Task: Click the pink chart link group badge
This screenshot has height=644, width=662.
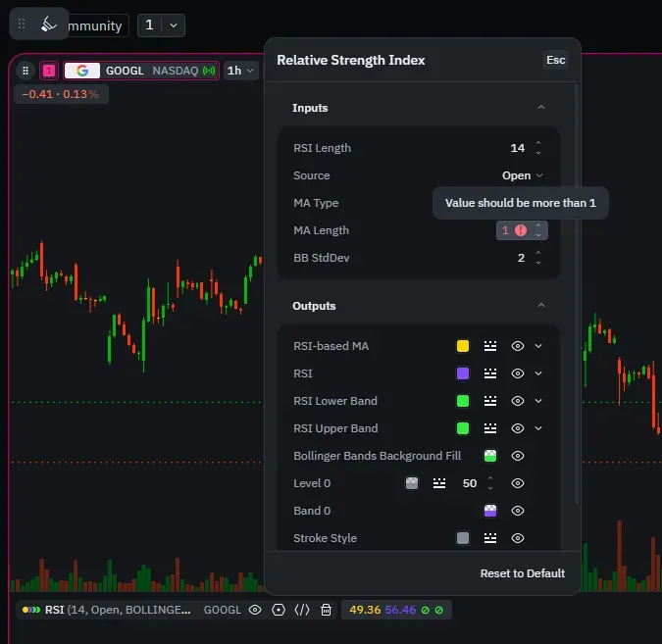Action: coord(48,71)
